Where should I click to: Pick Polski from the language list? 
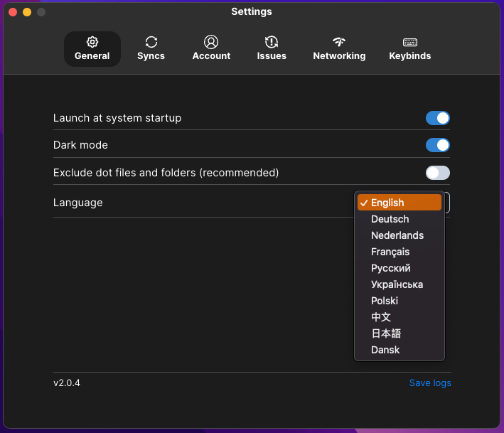pyautogui.click(x=400, y=301)
